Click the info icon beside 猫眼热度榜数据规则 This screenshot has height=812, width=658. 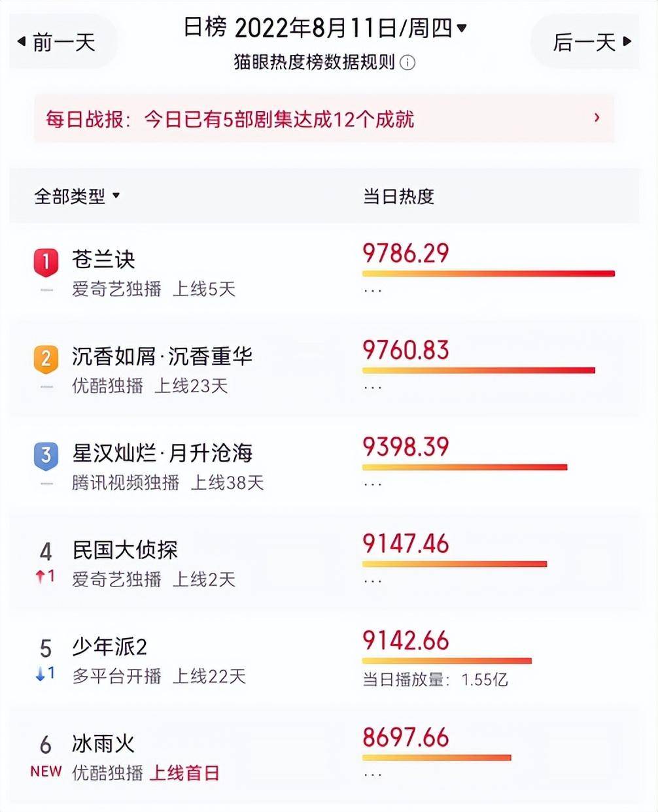click(407, 63)
